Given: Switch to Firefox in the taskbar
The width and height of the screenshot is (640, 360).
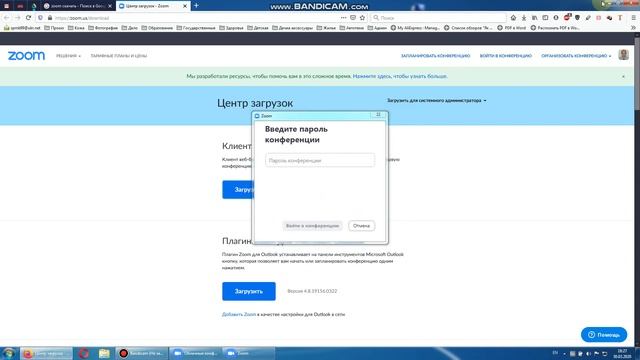Looking at the screenshot, I should coord(46,353).
